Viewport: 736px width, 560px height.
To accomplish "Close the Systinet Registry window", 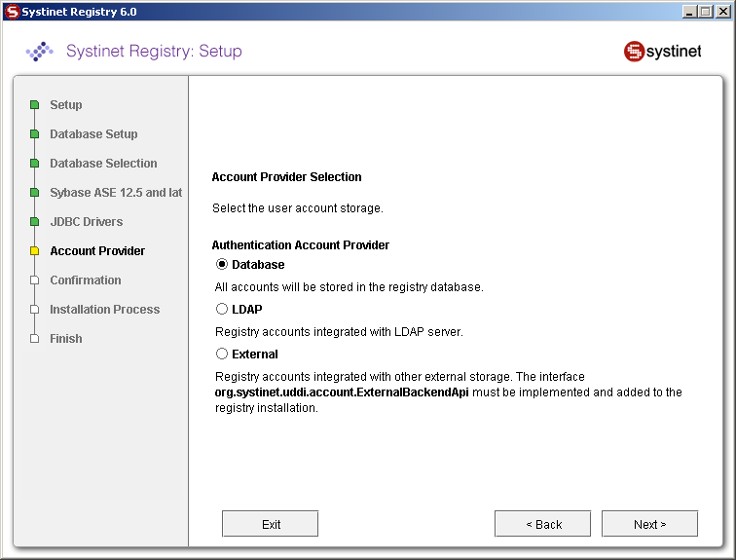I will click(x=722, y=12).
